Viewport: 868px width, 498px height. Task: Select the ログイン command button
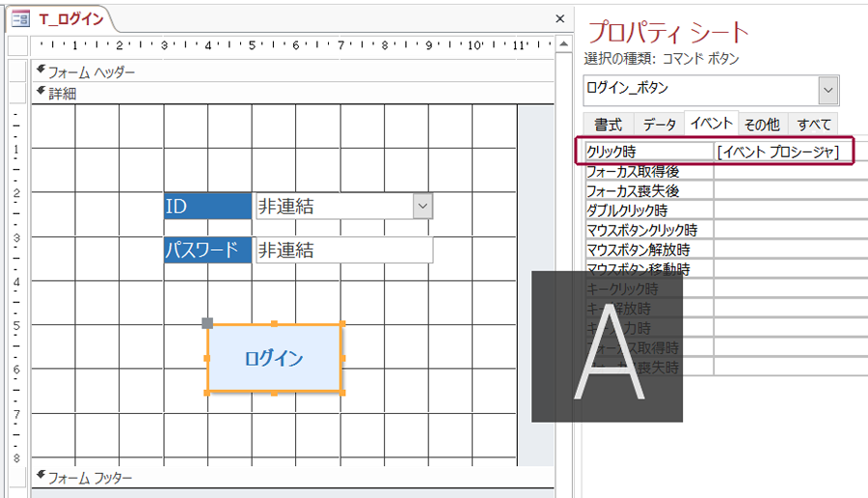pos(275,358)
